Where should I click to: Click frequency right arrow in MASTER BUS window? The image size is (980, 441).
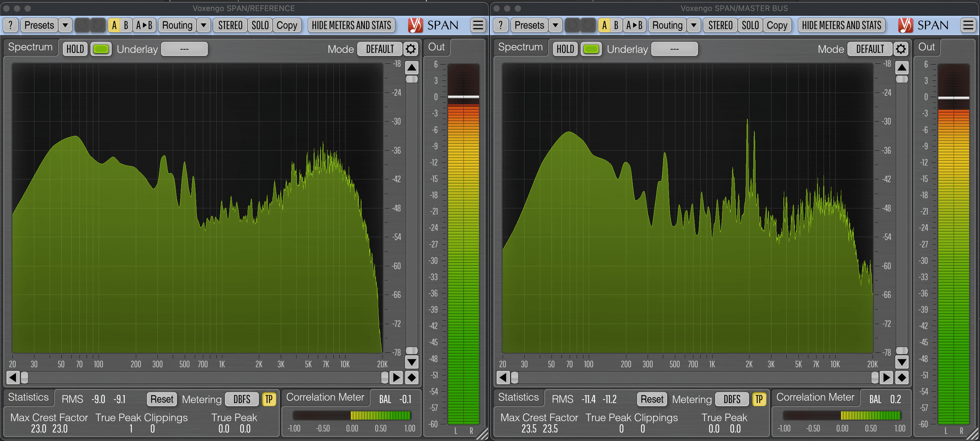[x=886, y=378]
